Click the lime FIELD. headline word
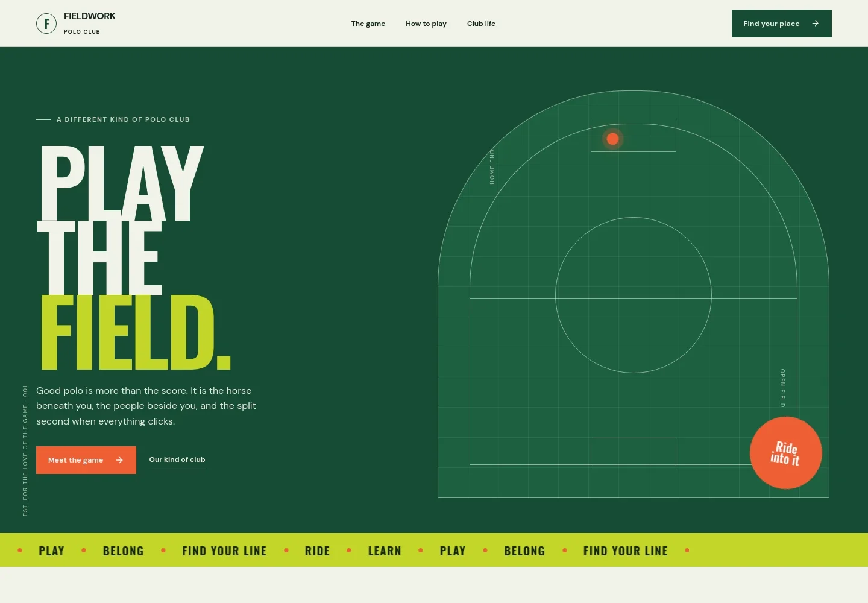The image size is (868, 603). pyautogui.click(x=136, y=333)
